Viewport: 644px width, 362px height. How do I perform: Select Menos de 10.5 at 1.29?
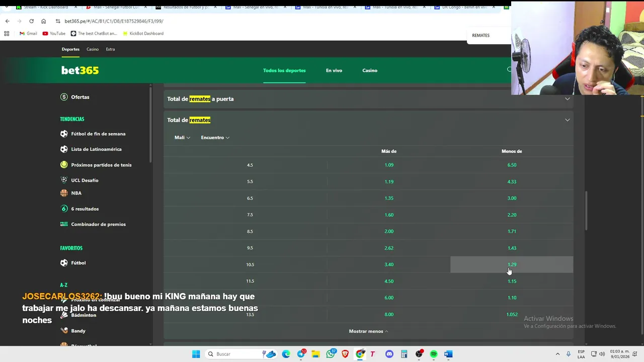coord(512,264)
